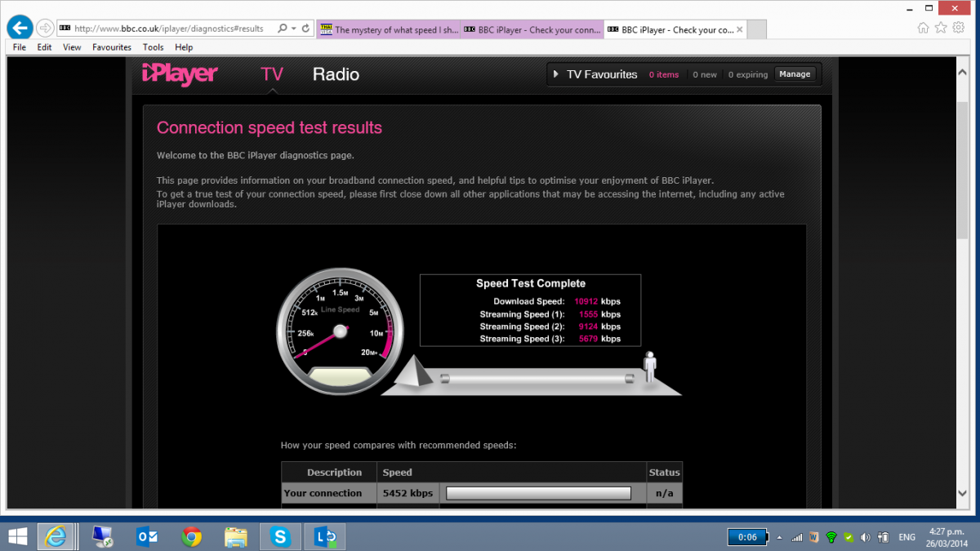Open Skype from the taskbar
Screen dimensions: 980x551
coord(281,536)
